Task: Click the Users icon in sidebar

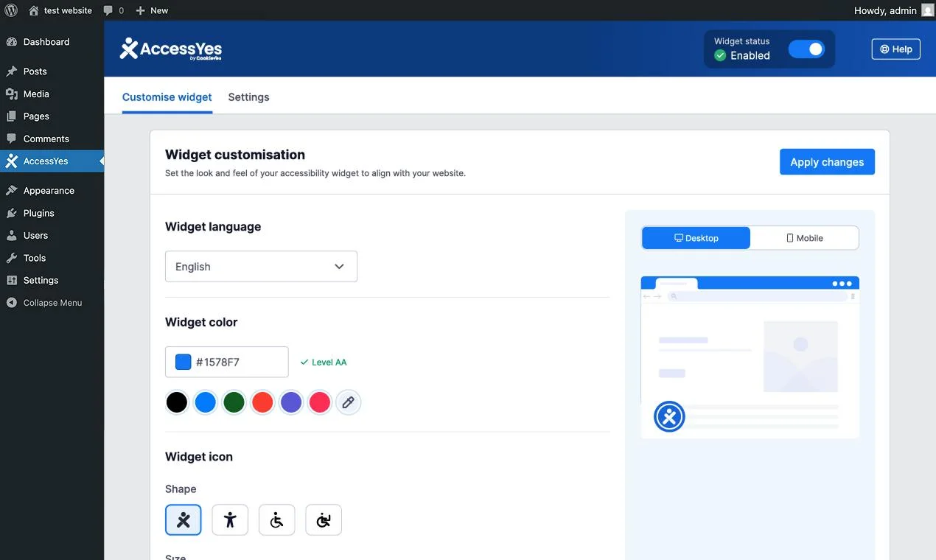Action: pyautogui.click(x=11, y=236)
